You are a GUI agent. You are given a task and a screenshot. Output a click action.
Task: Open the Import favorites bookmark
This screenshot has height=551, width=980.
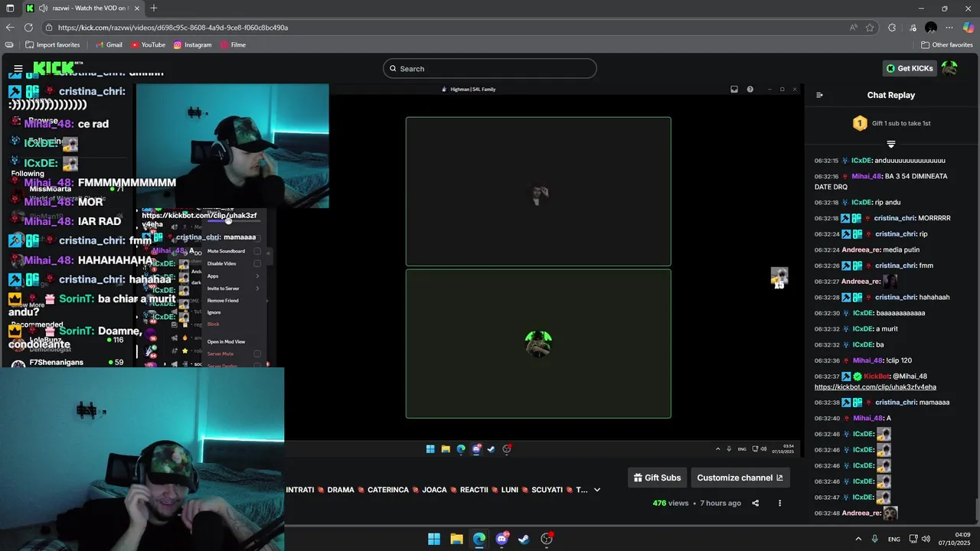point(52,45)
